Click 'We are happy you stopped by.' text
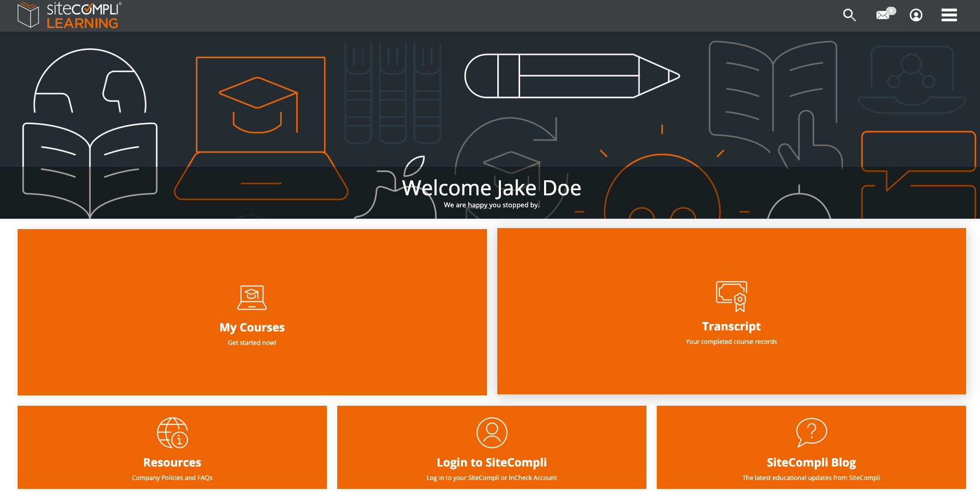 (x=492, y=205)
